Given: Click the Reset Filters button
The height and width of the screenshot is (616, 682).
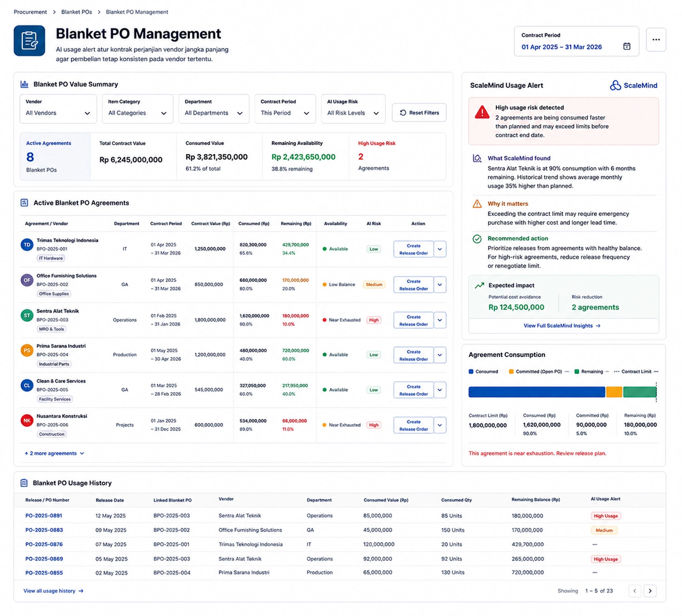Looking at the screenshot, I should (419, 113).
